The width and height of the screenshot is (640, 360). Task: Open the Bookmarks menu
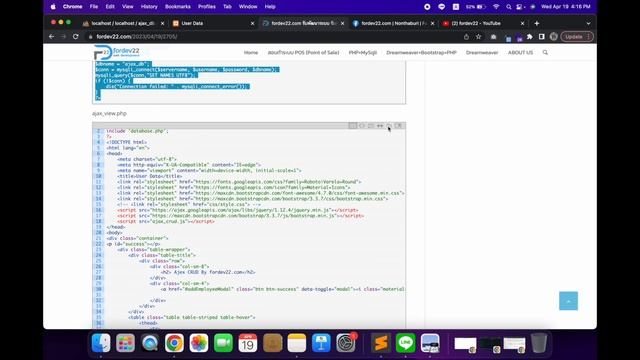point(178,7)
